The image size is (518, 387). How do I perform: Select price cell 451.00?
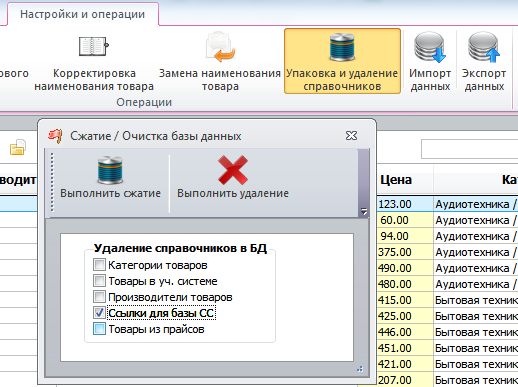coord(405,348)
